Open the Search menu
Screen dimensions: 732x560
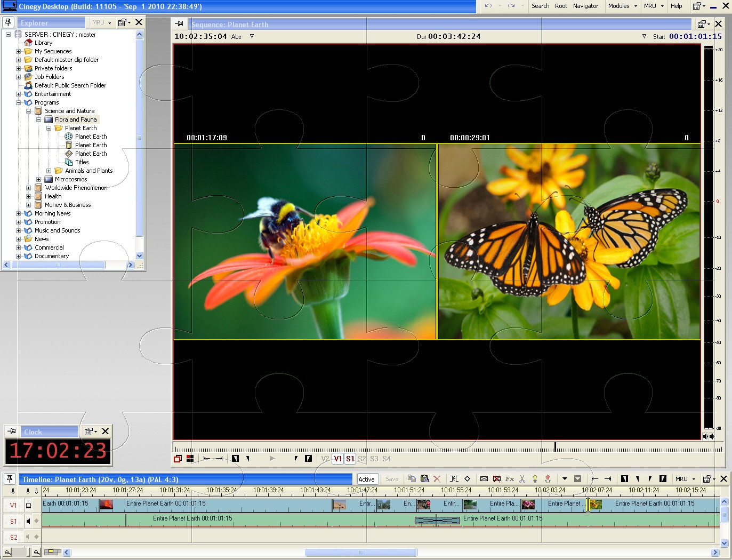coord(540,6)
